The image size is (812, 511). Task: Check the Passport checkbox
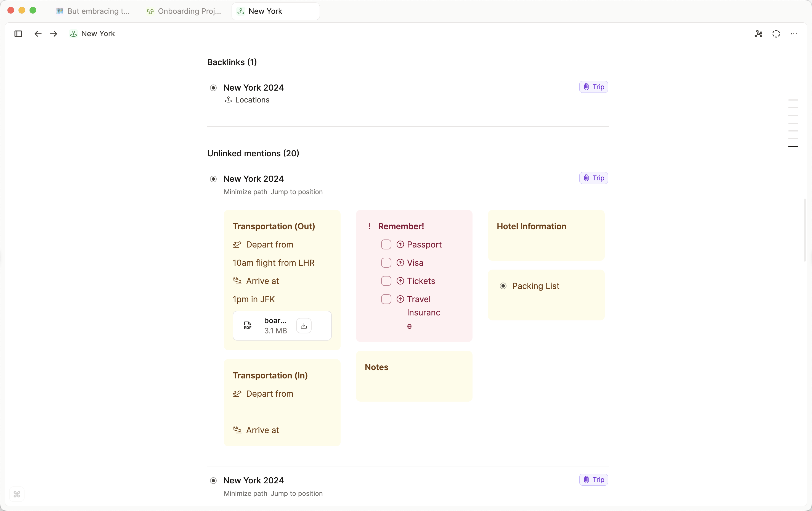pos(386,244)
